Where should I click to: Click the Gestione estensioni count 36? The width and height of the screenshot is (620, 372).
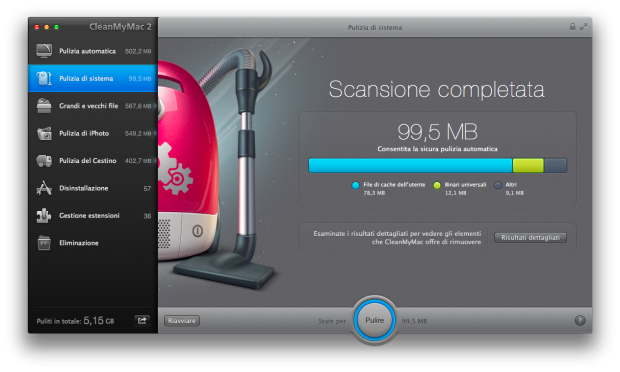147,216
